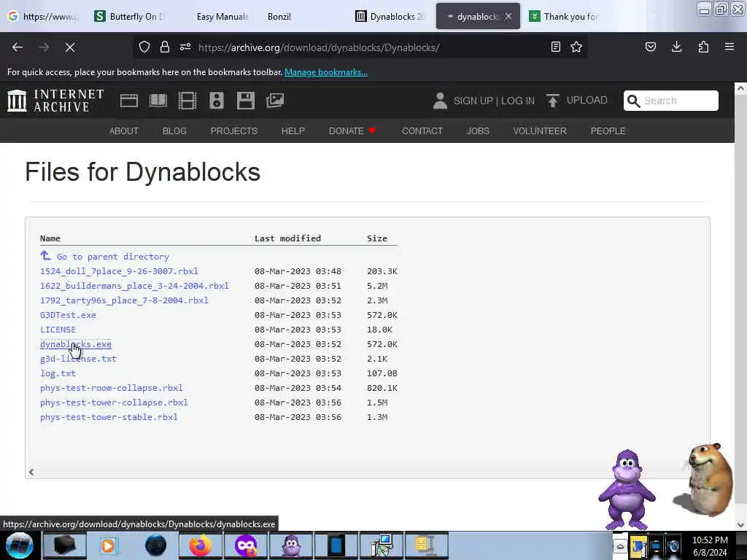Open the Software floppy disk icon
Viewport: 747px width, 560px height.
coord(246,101)
